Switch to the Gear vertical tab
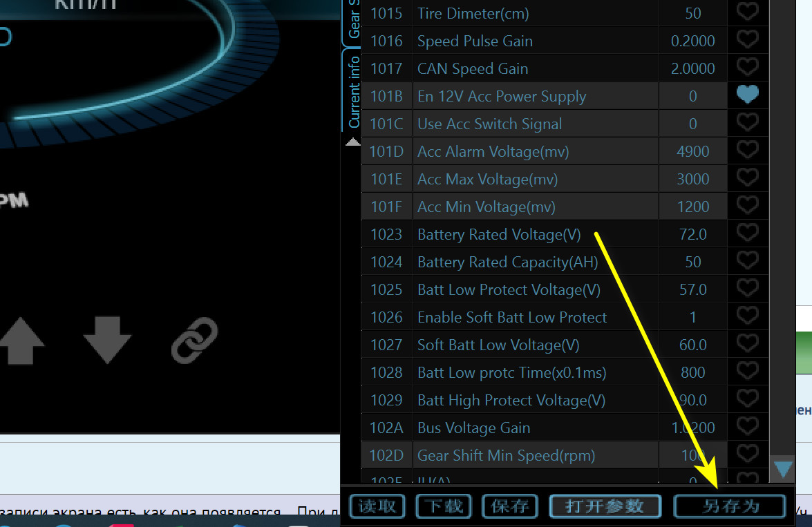812x527 pixels. point(352,21)
